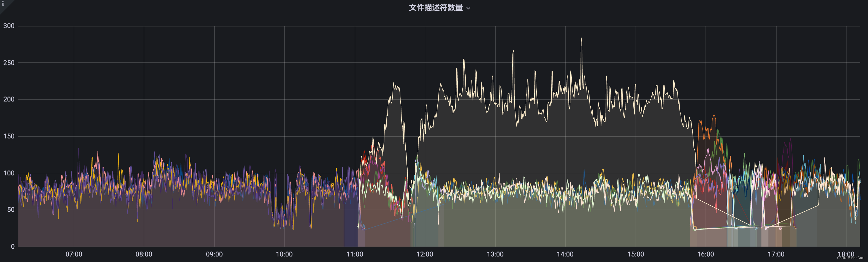Open the panel info icon in corner
Screen dimensions: 868x262
click(x=3, y=4)
